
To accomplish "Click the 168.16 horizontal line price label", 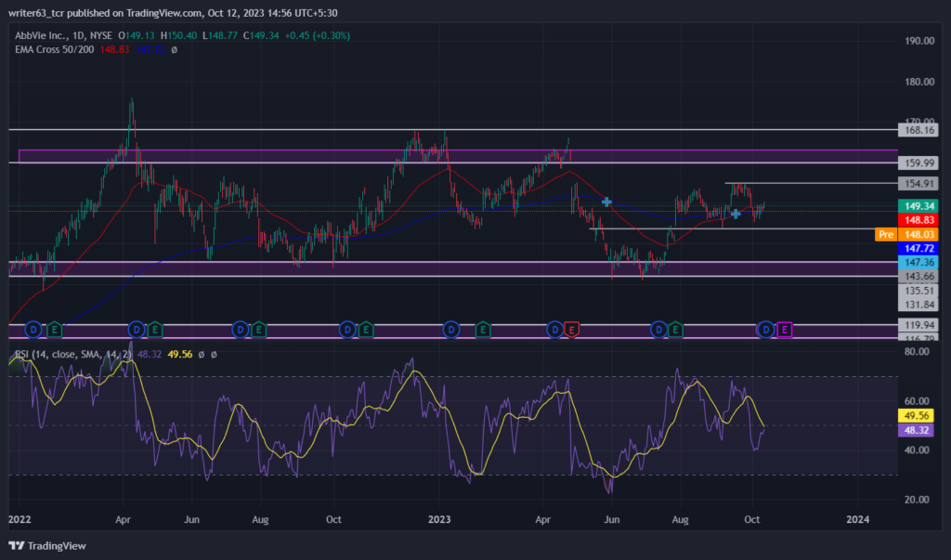I will 918,130.
